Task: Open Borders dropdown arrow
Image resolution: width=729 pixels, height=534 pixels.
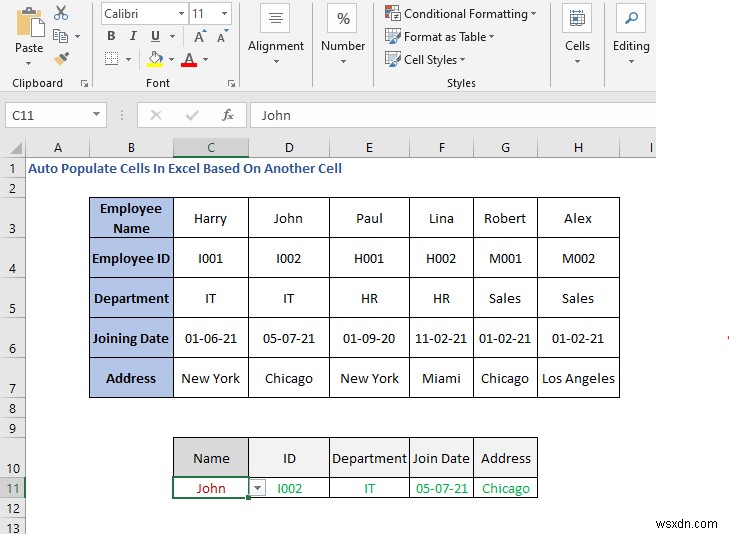Action: [x=128, y=59]
